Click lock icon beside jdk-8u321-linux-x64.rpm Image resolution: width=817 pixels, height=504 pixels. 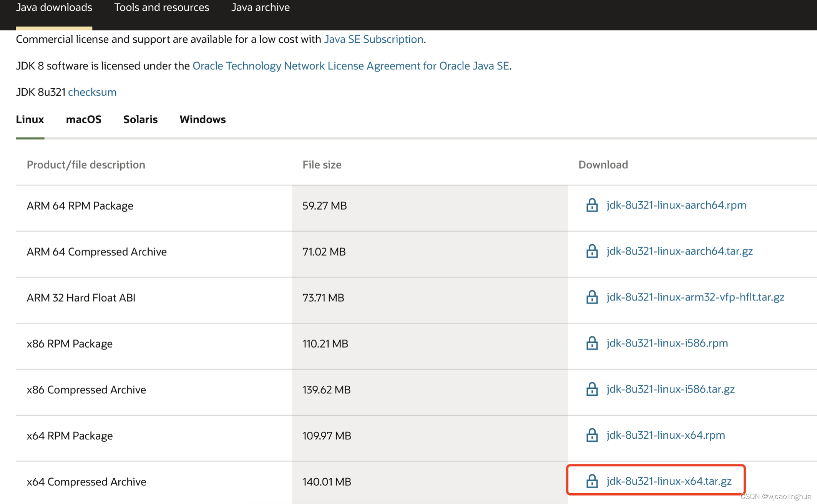point(592,436)
